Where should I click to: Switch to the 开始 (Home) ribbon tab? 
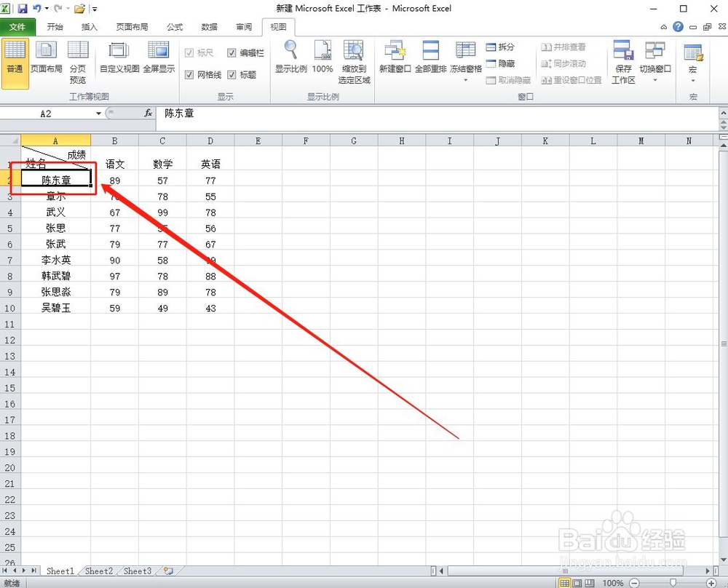click(x=54, y=27)
